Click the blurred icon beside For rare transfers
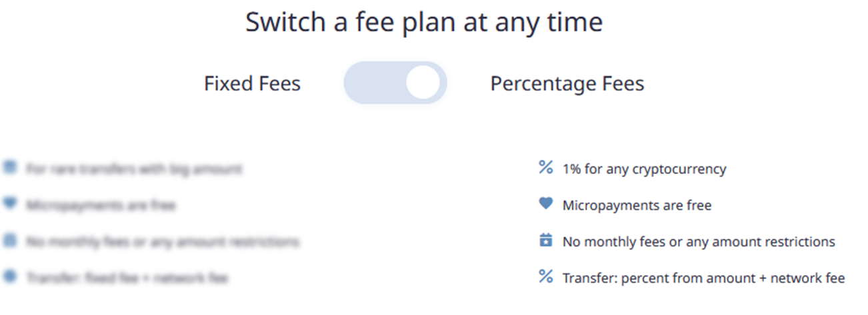This screenshot has height=315, width=868. click(x=10, y=168)
